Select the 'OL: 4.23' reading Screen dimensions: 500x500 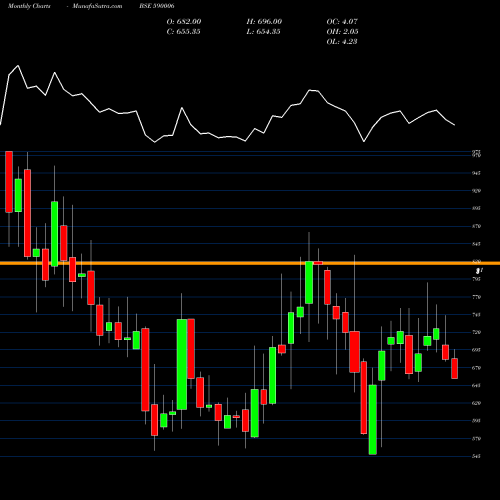342,41
